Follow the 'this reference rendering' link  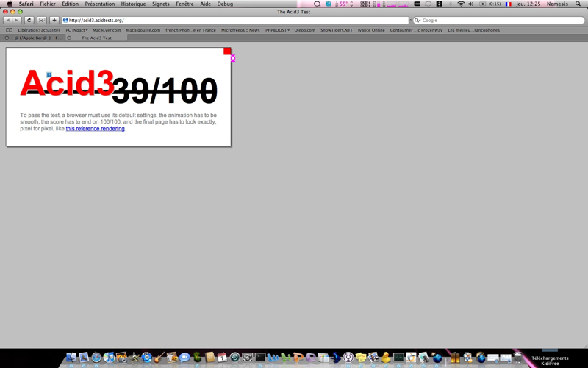pyautogui.click(x=96, y=128)
